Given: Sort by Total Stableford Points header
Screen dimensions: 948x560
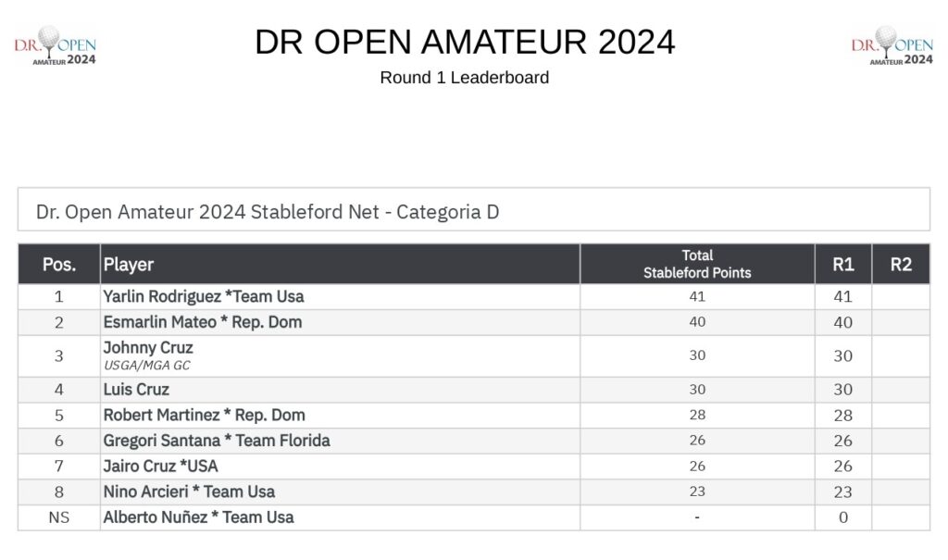Looking at the screenshot, I should (697, 265).
